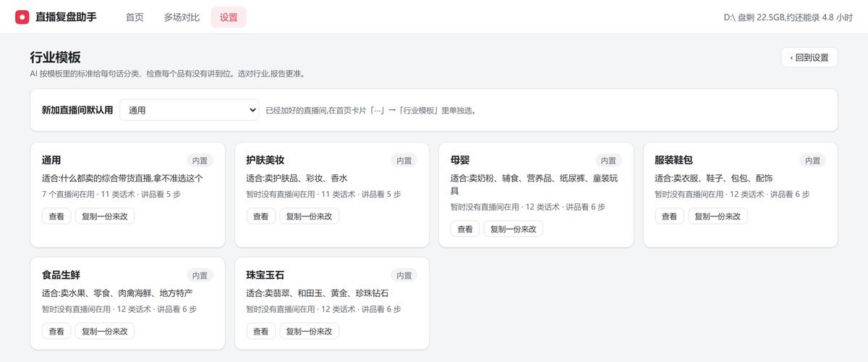Click the disk space status text D:\ 盘剩 22.5GB

[x=788, y=17]
